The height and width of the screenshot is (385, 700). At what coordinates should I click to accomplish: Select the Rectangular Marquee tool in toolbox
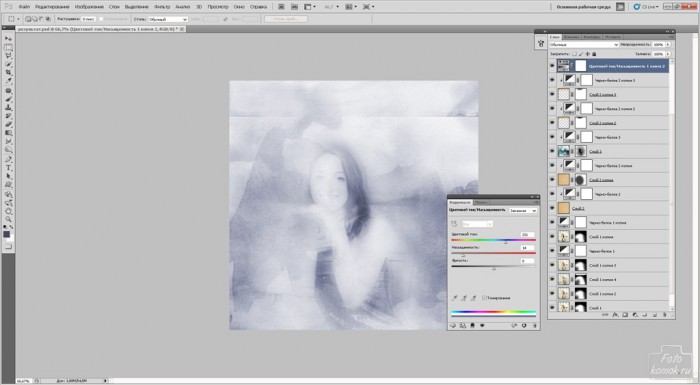pos(8,47)
